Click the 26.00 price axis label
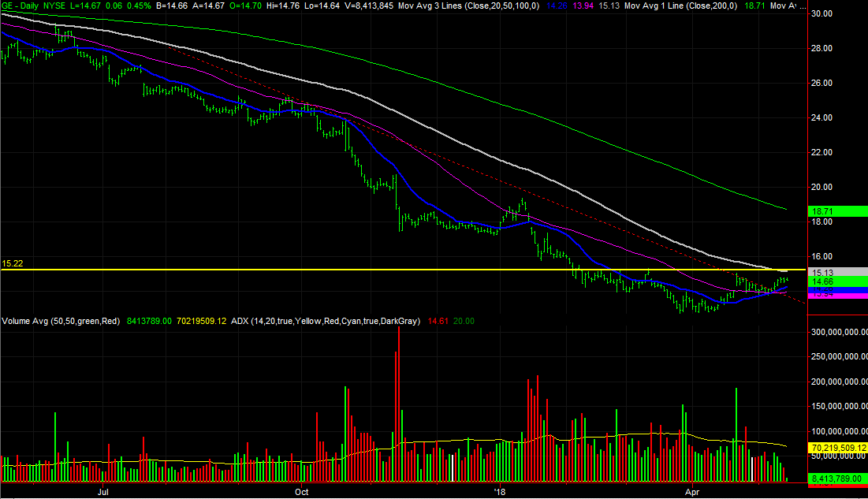 (x=821, y=83)
